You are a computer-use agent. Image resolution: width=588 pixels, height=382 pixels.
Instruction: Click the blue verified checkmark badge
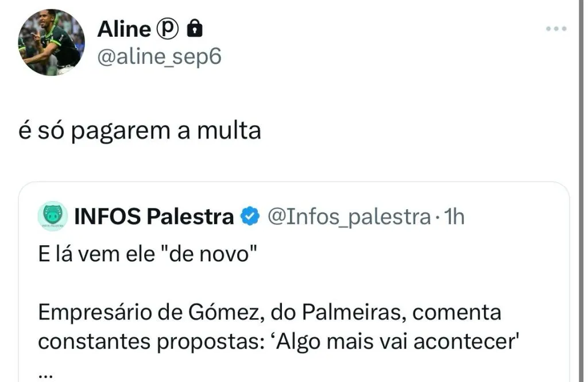point(249,217)
